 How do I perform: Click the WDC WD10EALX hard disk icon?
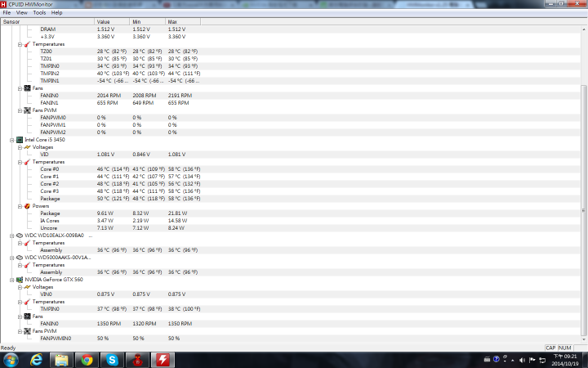pyautogui.click(x=20, y=236)
